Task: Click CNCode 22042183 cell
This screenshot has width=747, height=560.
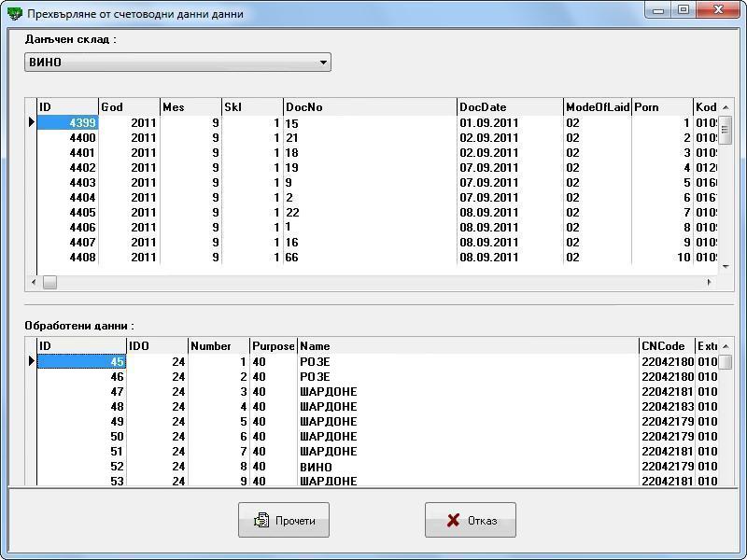Action: (x=667, y=407)
